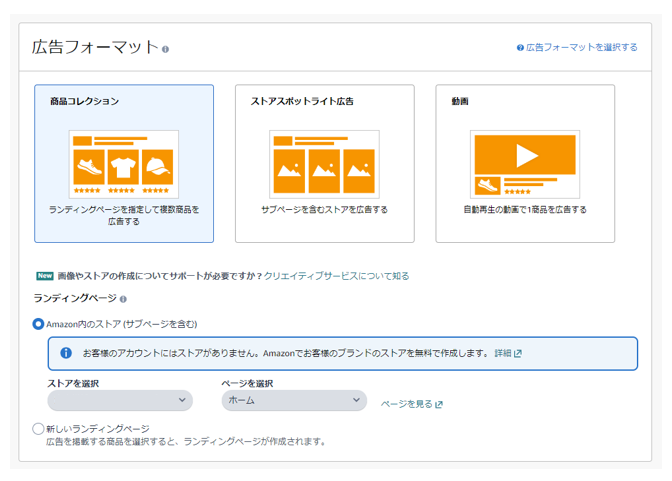Image resolution: width=672 pixels, height=481 pixels.
Task: Click text サブページを含むストアを広告する
Action: tap(324, 210)
